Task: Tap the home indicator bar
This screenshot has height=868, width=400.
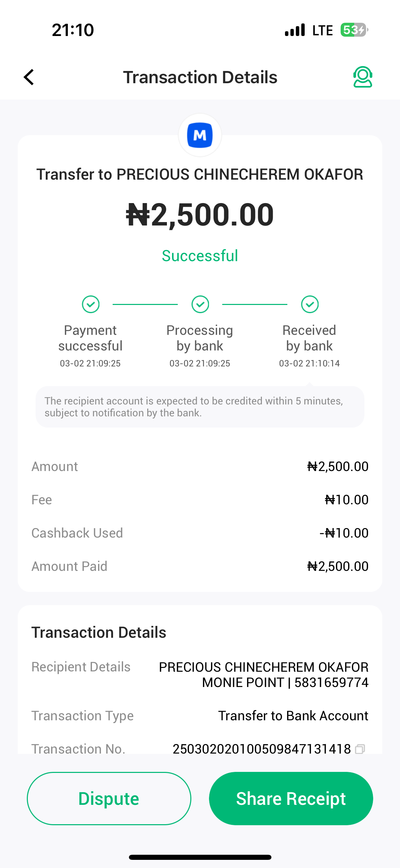Action: click(x=200, y=857)
